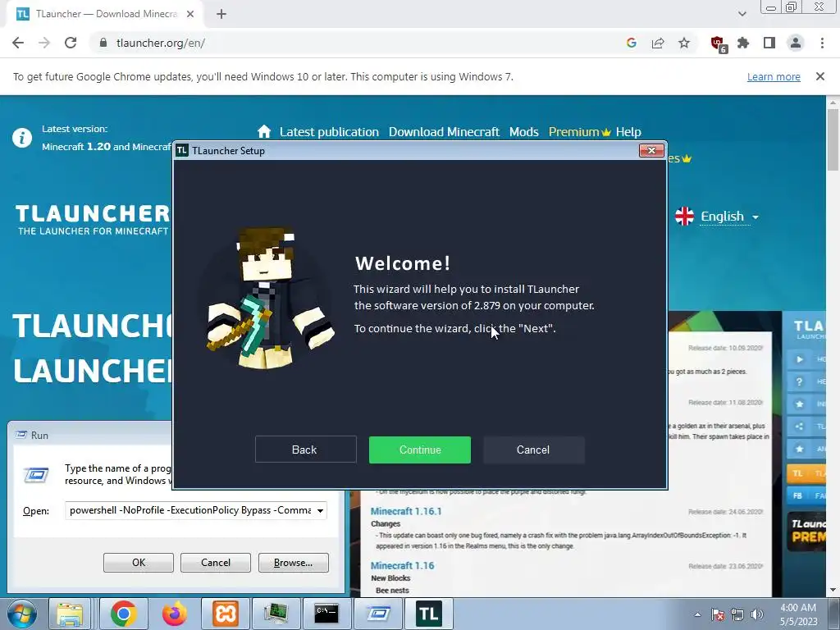
Task: Open the Chrome extensions puzzle icon
Action: pos(743,43)
